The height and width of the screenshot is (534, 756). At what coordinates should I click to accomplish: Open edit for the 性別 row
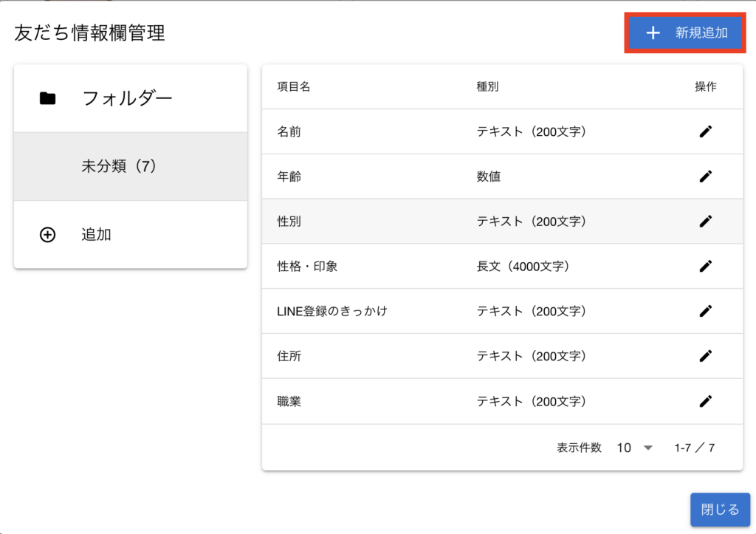706,221
